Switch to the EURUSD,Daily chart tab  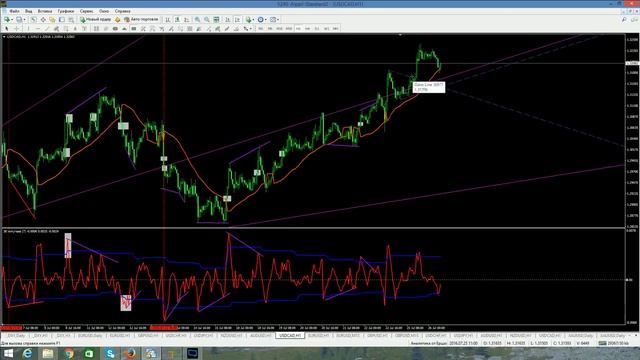90,336
